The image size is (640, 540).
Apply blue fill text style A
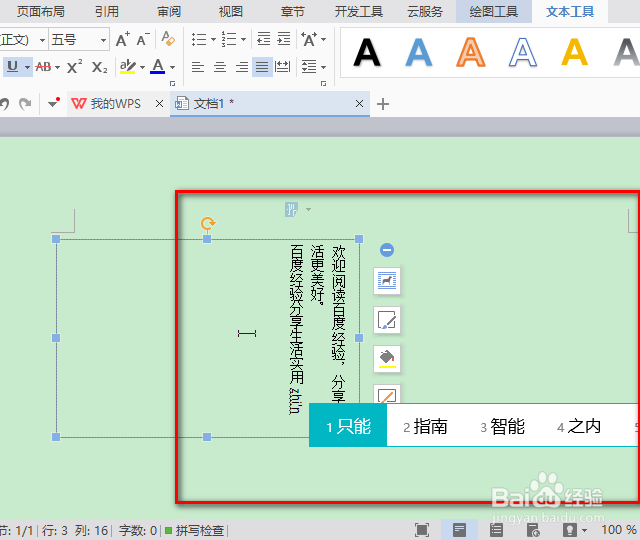[x=419, y=52]
